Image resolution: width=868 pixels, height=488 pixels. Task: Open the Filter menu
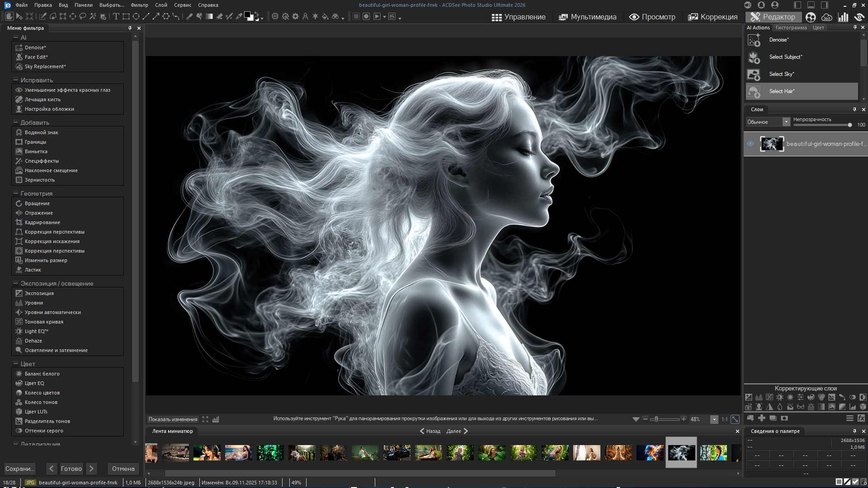point(139,5)
